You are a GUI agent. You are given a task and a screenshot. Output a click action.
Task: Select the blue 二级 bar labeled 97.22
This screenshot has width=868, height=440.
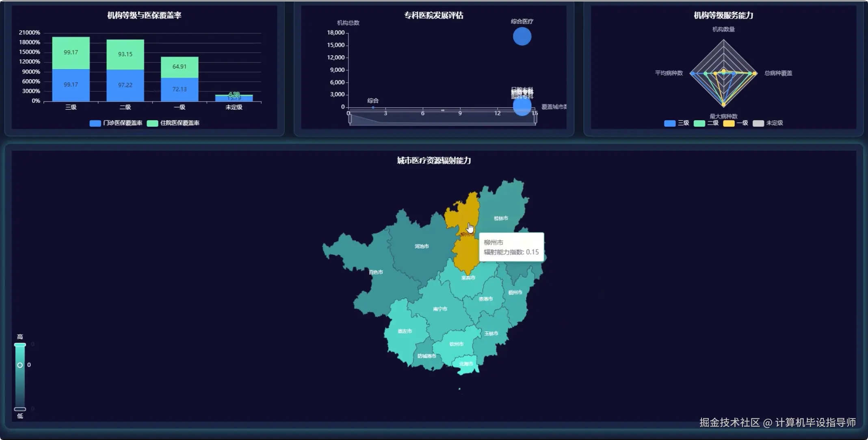coord(125,85)
